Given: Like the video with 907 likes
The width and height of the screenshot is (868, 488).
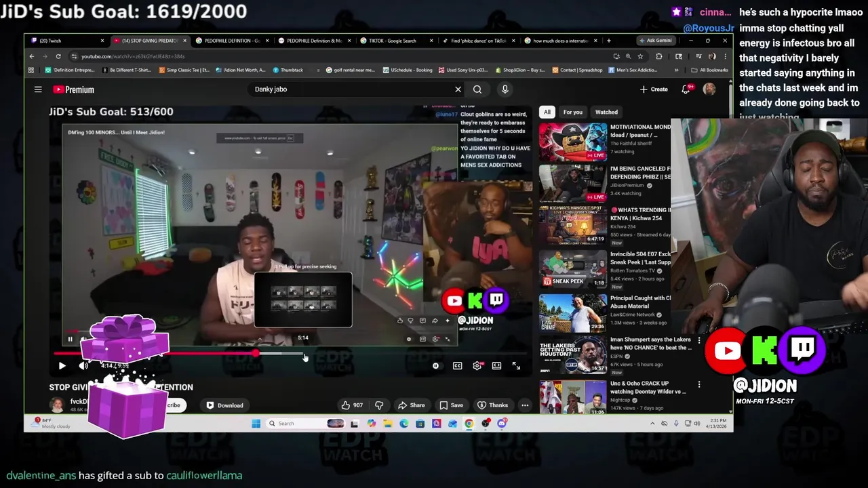Looking at the screenshot, I should coord(352,405).
